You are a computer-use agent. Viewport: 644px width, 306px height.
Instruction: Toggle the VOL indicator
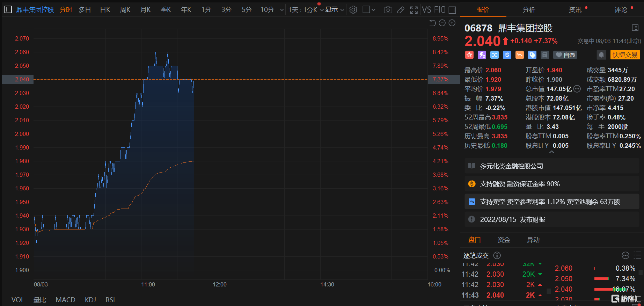pos(18,300)
